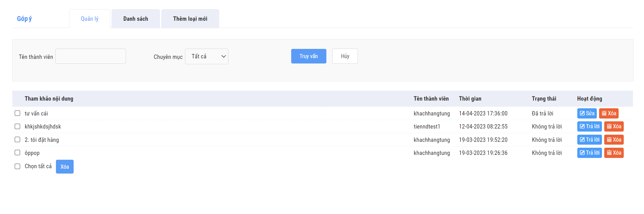The image size is (644, 214).
Task: Select the 'ôppop' row checkbox
Action: [x=17, y=153]
